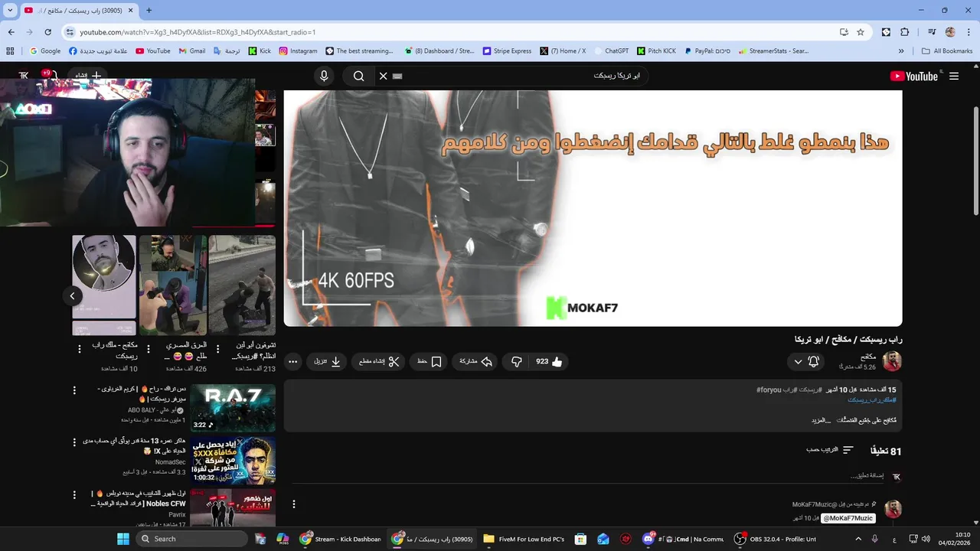The height and width of the screenshot is (551, 980).
Task: Switch to the Cmd | Na Commu taskbar item
Action: [x=684, y=539]
